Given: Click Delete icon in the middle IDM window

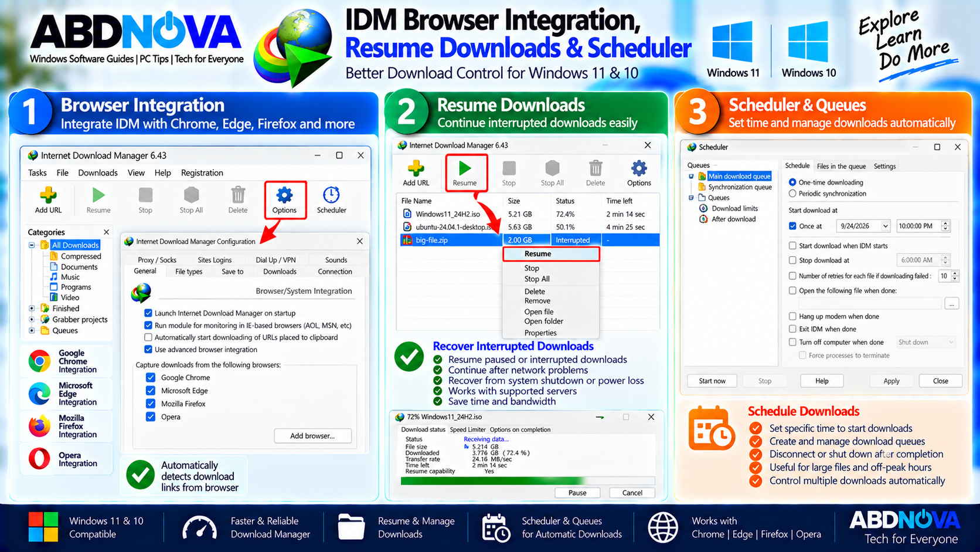Looking at the screenshot, I should point(596,168).
